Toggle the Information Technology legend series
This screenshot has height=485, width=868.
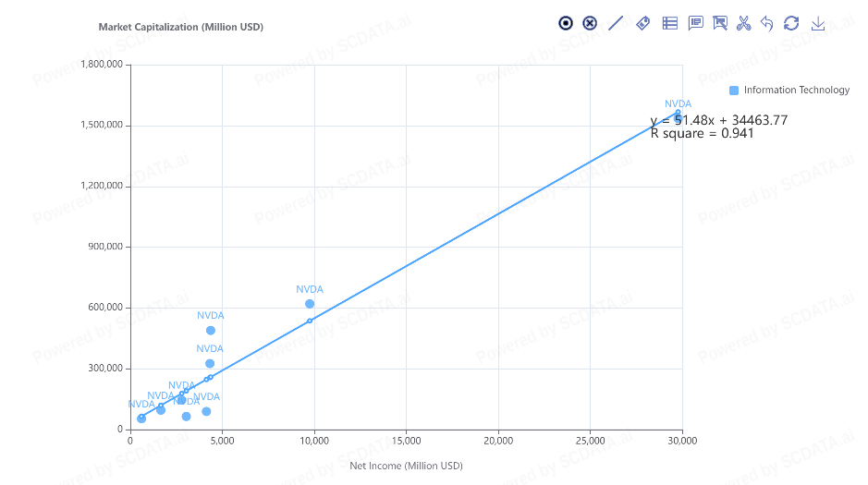pos(796,91)
